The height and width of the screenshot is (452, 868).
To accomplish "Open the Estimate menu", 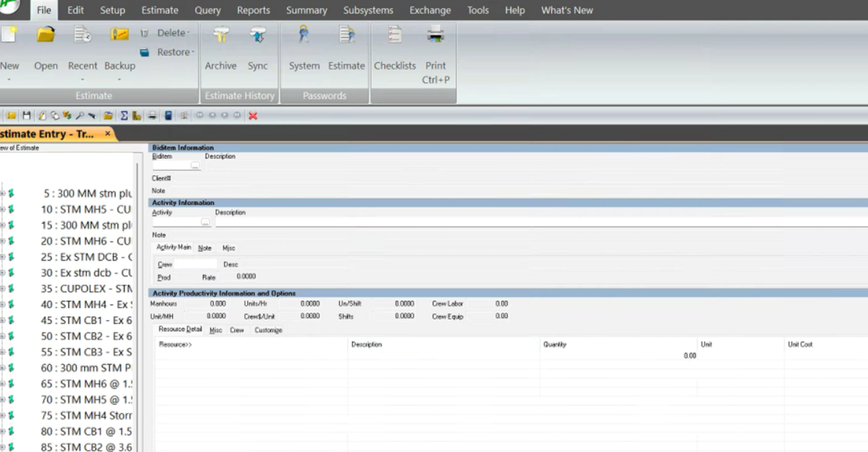I will (x=160, y=10).
